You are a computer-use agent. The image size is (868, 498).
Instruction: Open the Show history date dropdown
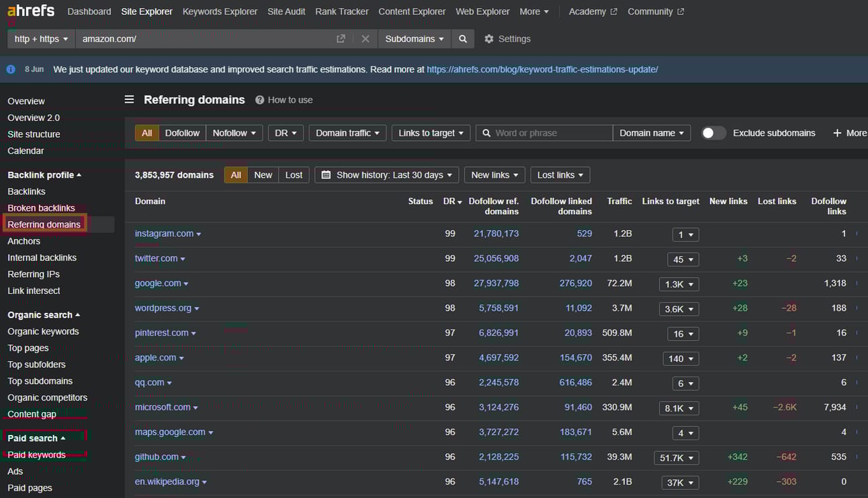(x=386, y=175)
